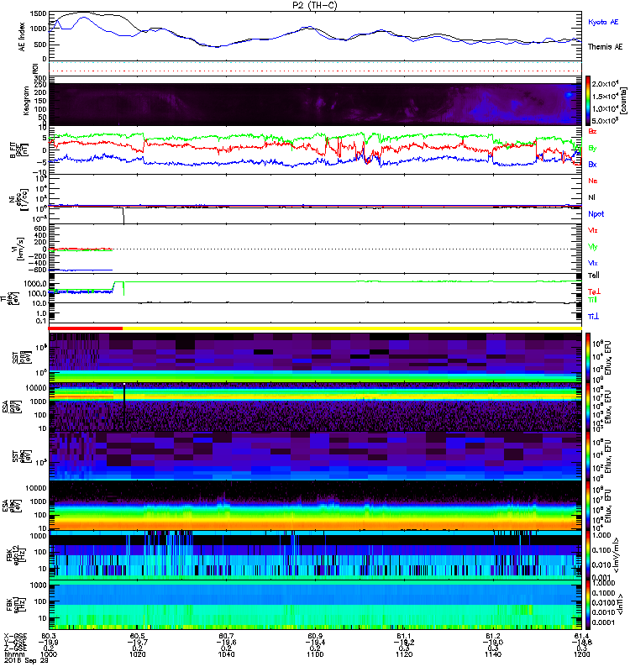The height and width of the screenshot is (672, 630).
Task: Pick the nT FBK color bar
Action: click(588, 605)
